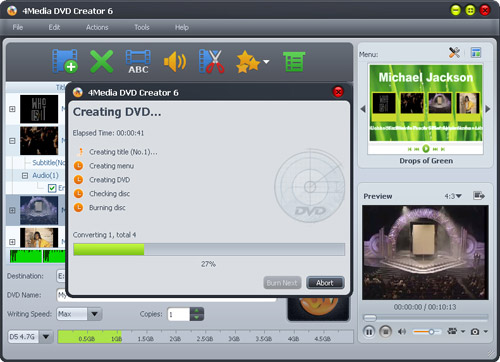500x362 pixels.
Task: Open the Writing Speed dropdown
Action: (95, 314)
